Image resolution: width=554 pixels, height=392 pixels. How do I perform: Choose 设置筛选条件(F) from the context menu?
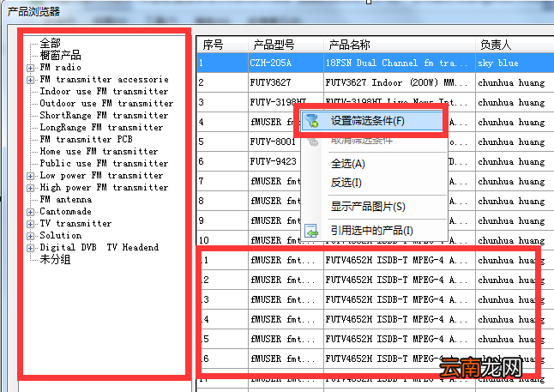click(372, 121)
